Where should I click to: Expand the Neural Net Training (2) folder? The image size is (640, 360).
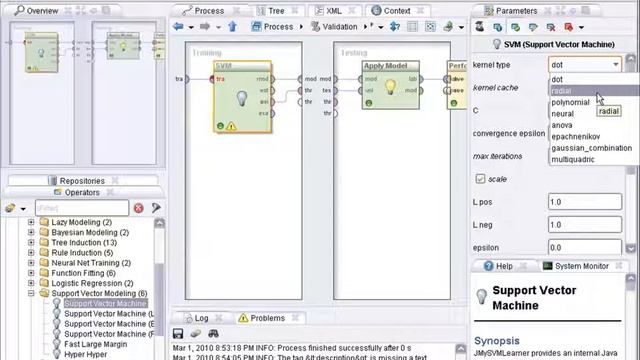[31, 263]
